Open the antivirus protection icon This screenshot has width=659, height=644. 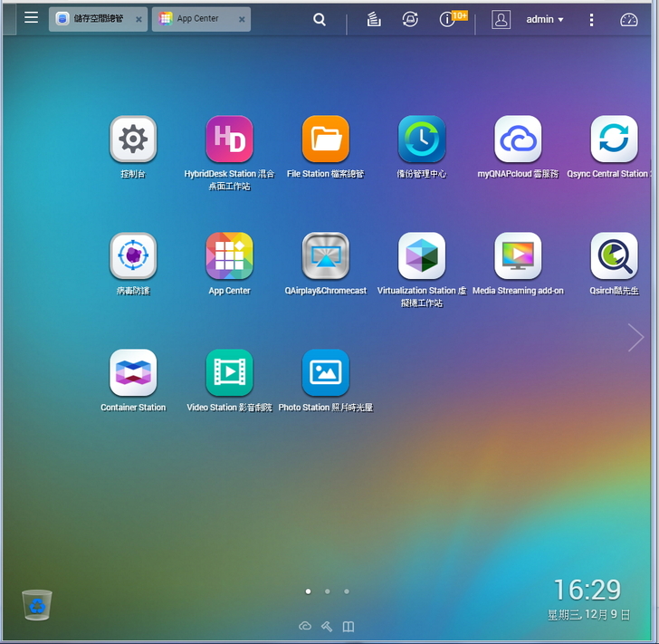coord(133,255)
